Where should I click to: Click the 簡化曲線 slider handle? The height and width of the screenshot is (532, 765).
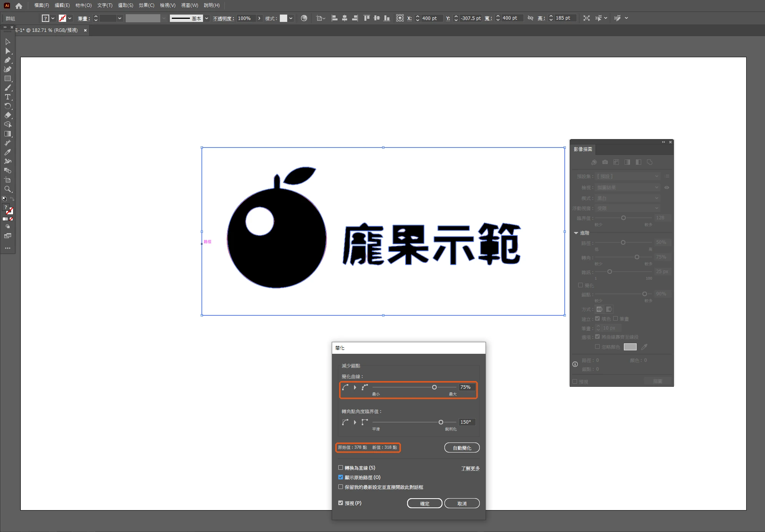pyautogui.click(x=434, y=387)
